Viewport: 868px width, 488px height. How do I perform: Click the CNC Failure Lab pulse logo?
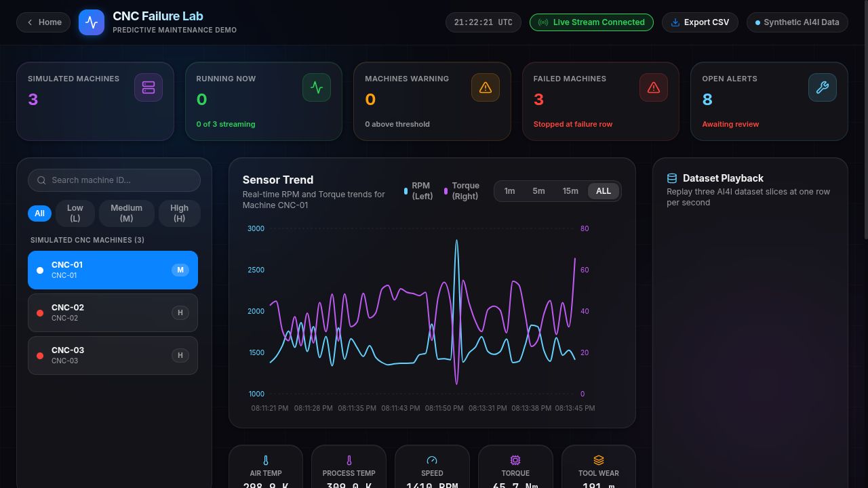pyautogui.click(x=92, y=22)
